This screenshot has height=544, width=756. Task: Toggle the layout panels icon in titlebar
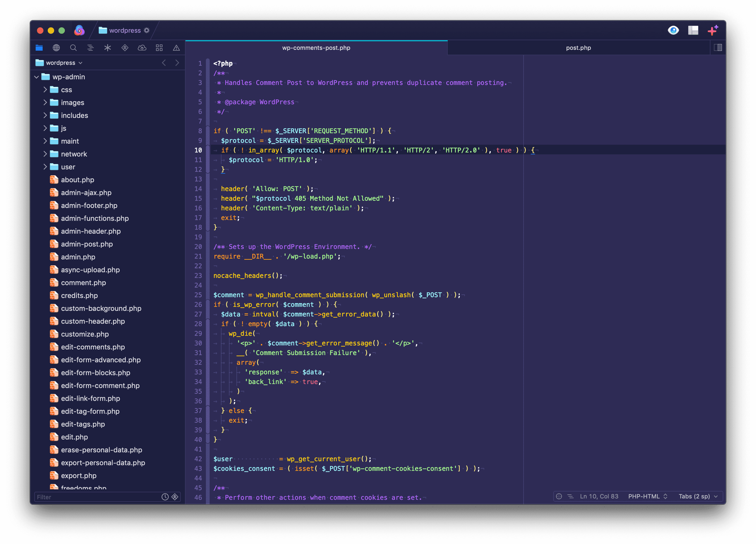[693, 30]
